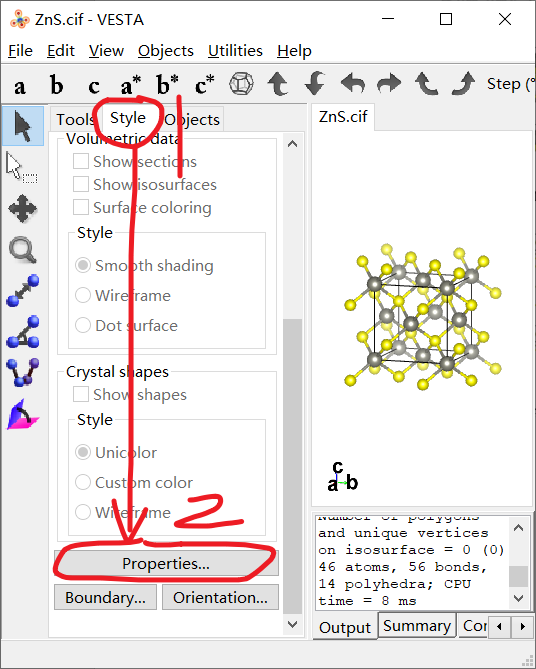Pick the magnifier zoom tool
Viewport: 536px width, 669px height.
pos(23,250)
